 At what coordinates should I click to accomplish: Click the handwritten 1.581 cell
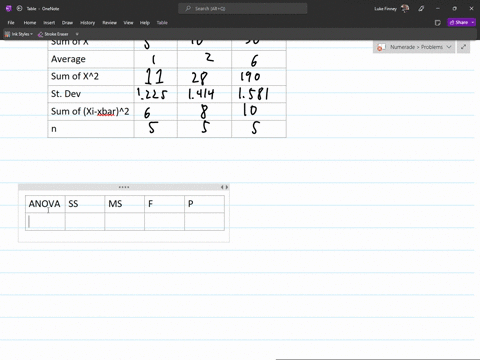tap(259, 94)
